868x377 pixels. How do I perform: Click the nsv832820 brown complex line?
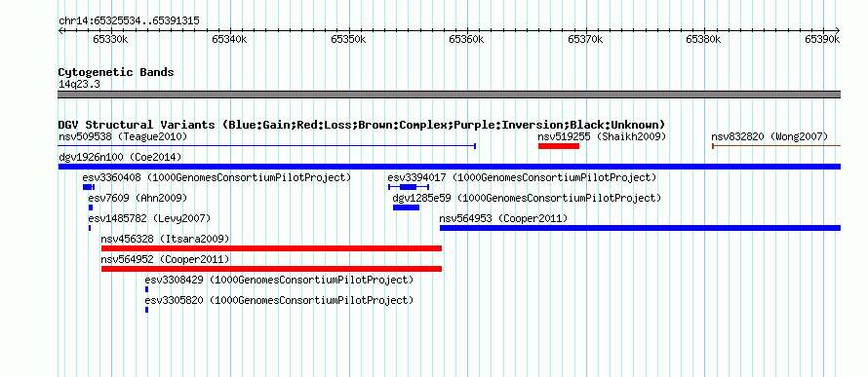pos(776,146)
